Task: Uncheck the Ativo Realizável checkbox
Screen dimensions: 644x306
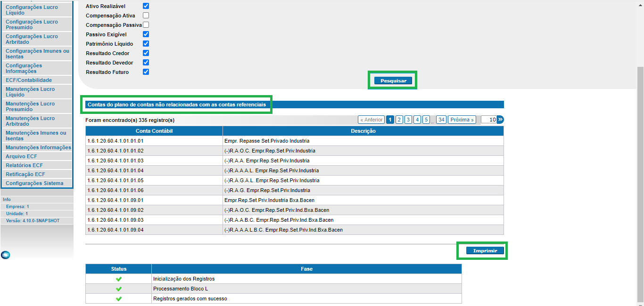Action: 146,6
